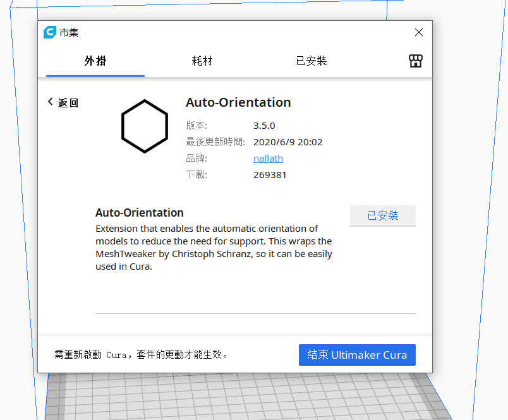Close the 市集 dialog
This screenshot has width=508, height=420.
point(418,32)
